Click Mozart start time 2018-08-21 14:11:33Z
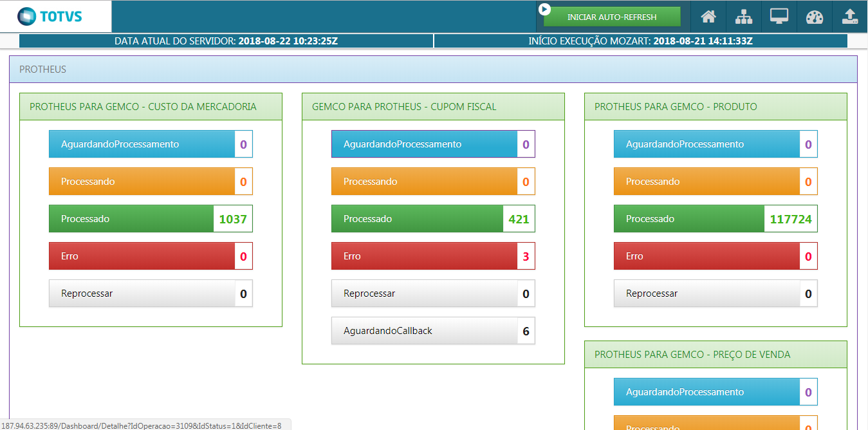 coord(703,41)
